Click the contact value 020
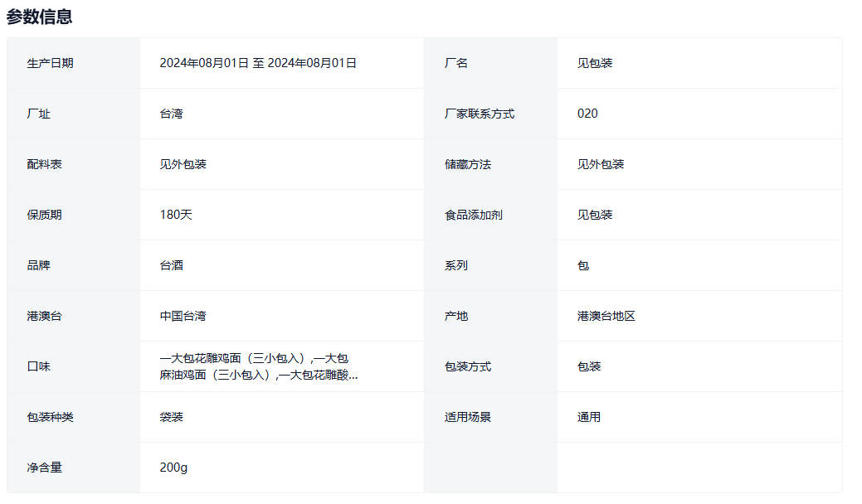The width and height of the screenshot is (862, 504). point(587,114)
